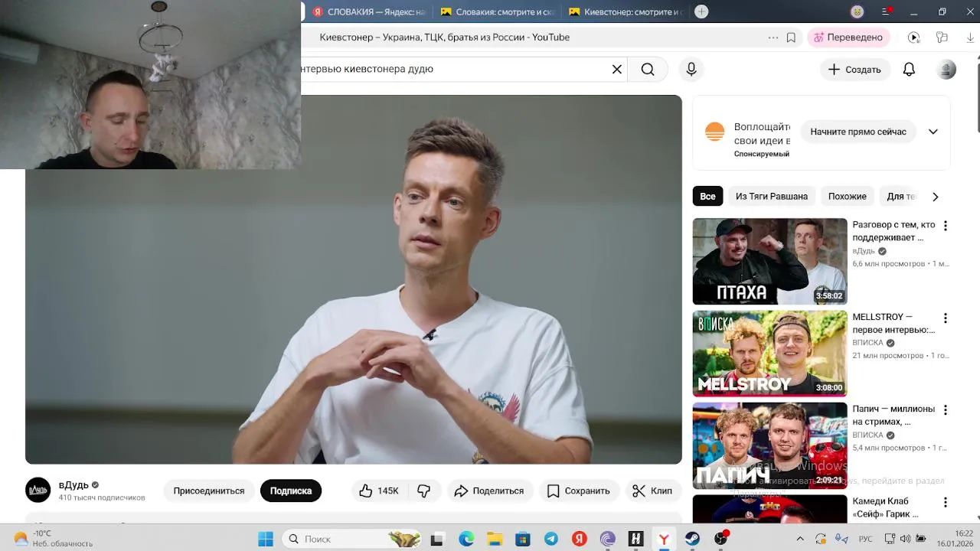Switch to the Киевстонер: смотрите tab

coord(626,11)
